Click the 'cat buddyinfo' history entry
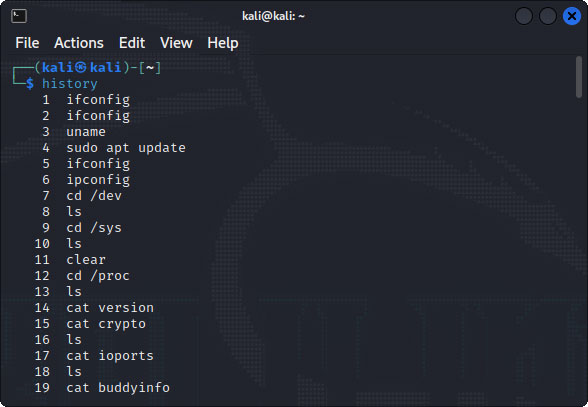Image resolution: width=588 pixels, height=407 pixels. pyautogui.click(x=118, y=387)
